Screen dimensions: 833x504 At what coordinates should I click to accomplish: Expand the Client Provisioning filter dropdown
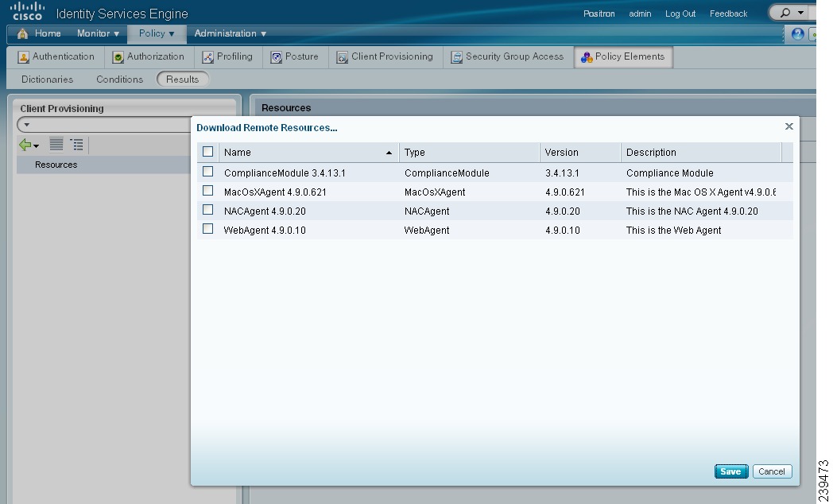click(26, 126)
